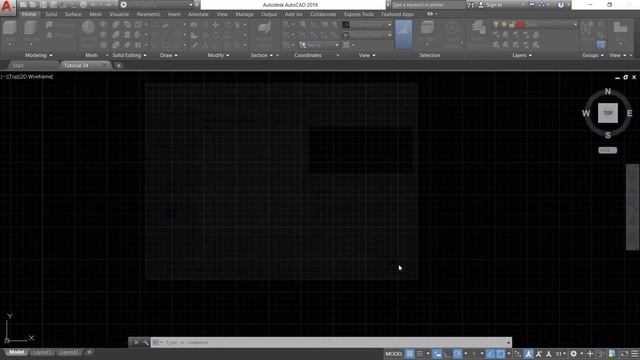Image resolution: width=640 pixels, height=360 pixels.
Task: Toggle the drawing grid display
Action: 409,354
